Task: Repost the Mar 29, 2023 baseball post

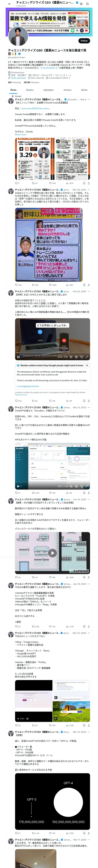Action: (35, 285)
